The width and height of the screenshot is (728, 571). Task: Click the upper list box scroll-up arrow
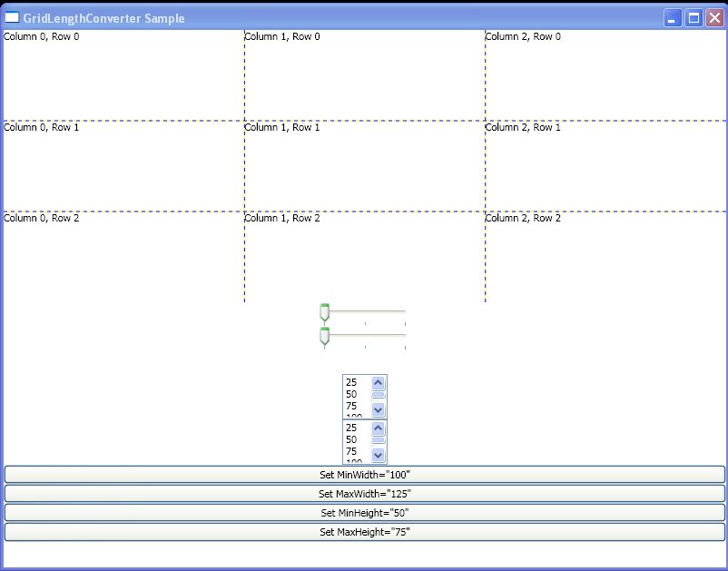379,383
